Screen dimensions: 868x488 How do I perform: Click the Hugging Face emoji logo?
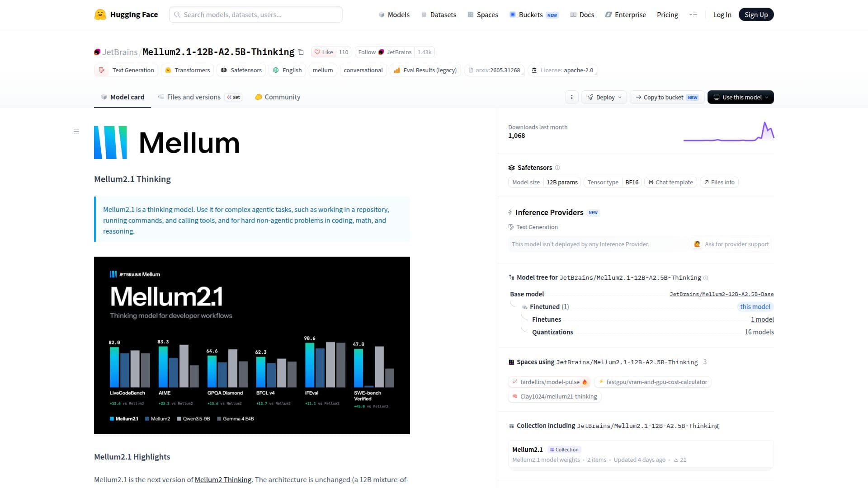[100, 14]
